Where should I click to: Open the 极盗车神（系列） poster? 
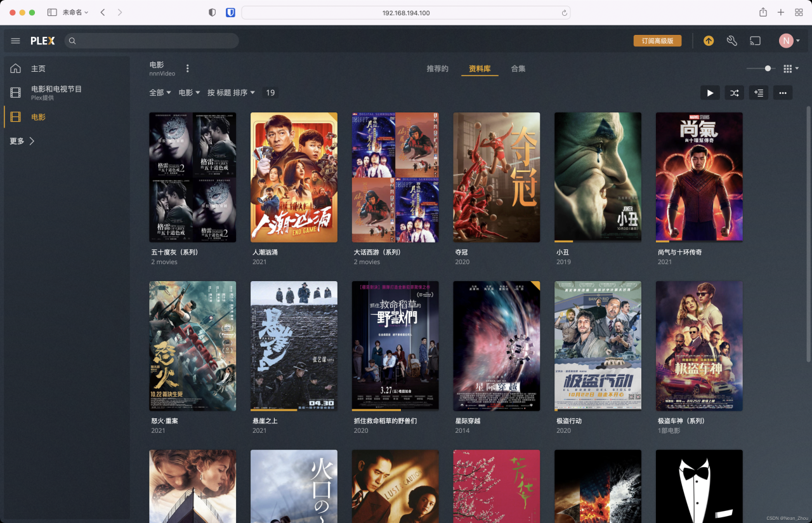(x=699, y=346)
